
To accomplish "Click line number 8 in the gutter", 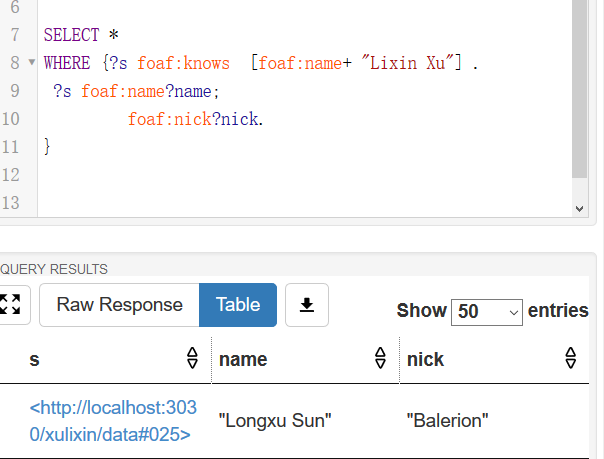I will pos(14,64).
